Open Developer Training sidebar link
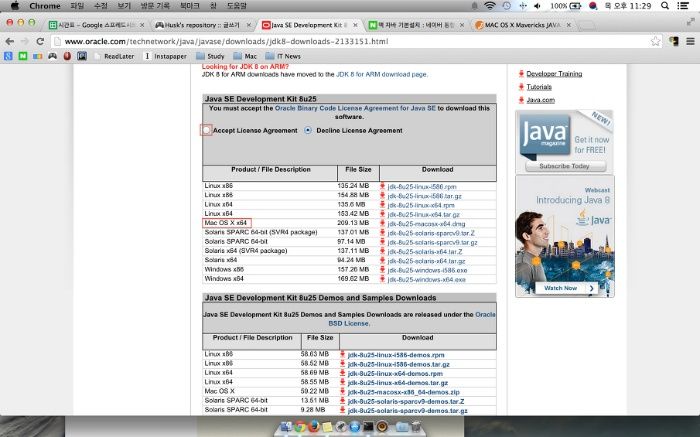This screenshot has width=700, height=437. pos(554,74)
